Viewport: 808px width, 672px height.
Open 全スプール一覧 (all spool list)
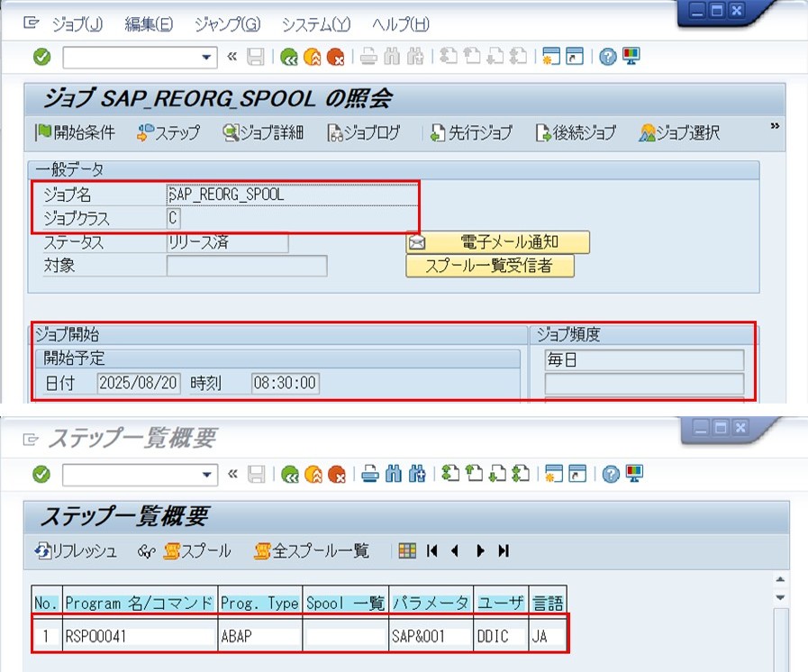click(312, 550)
